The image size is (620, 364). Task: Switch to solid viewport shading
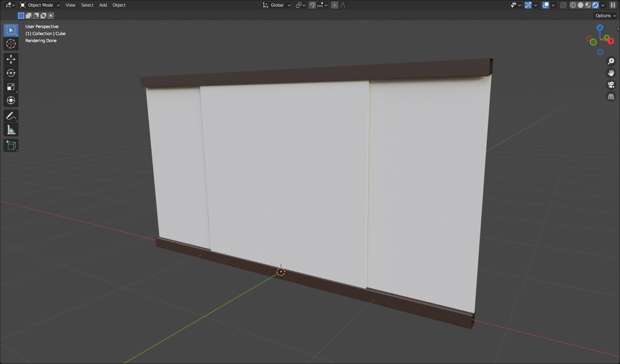(580, 5)
